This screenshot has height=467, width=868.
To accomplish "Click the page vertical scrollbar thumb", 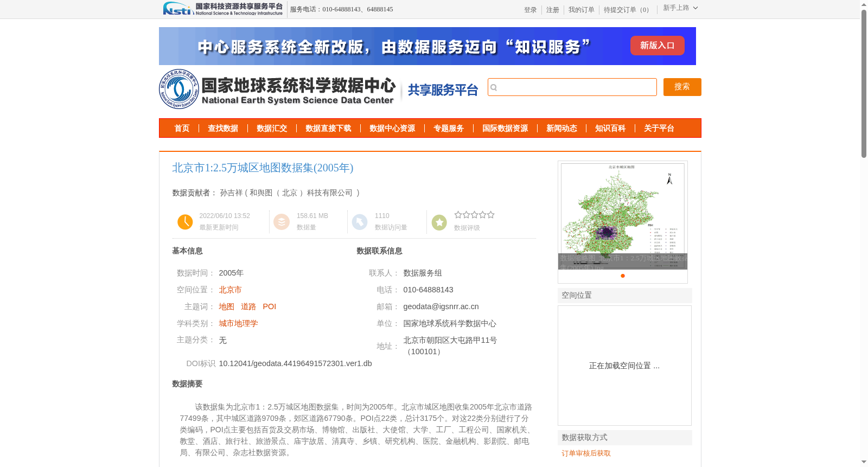I will tap(864, 84).
